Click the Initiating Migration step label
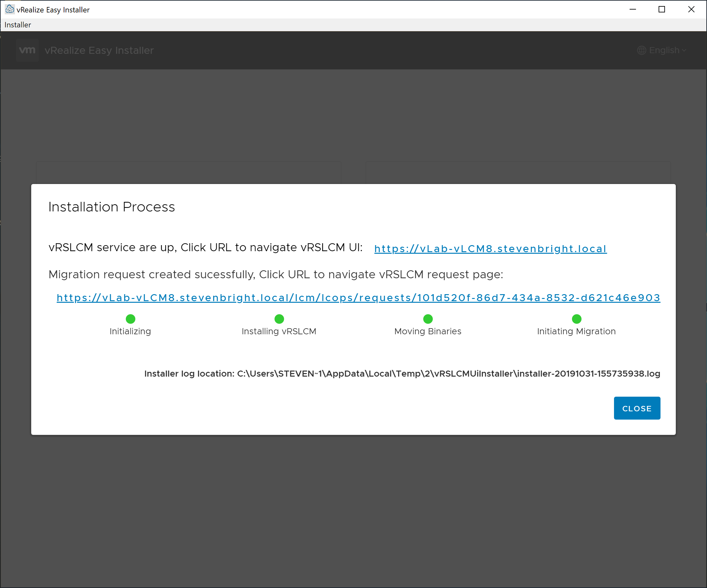This screenshot has width=707, height=588. point(576,331)
